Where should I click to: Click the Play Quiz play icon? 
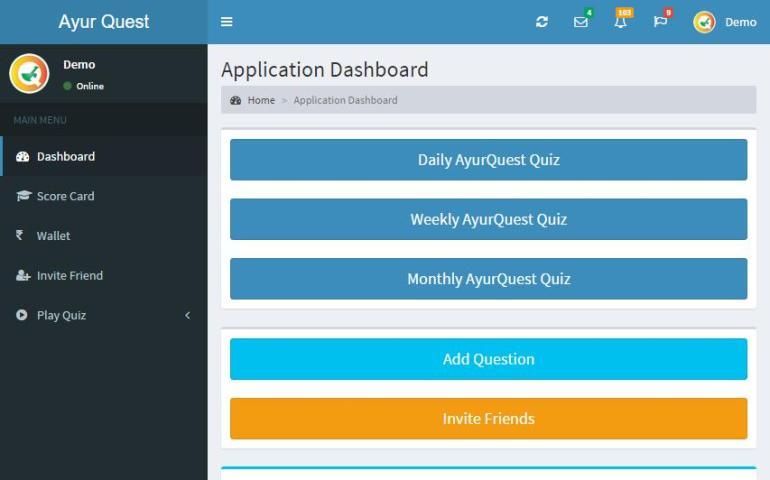pyautogui.click(x=22, y=315)
